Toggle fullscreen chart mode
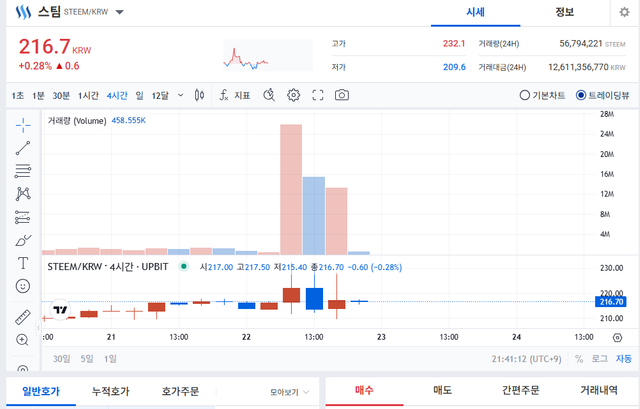 point(318,96)
